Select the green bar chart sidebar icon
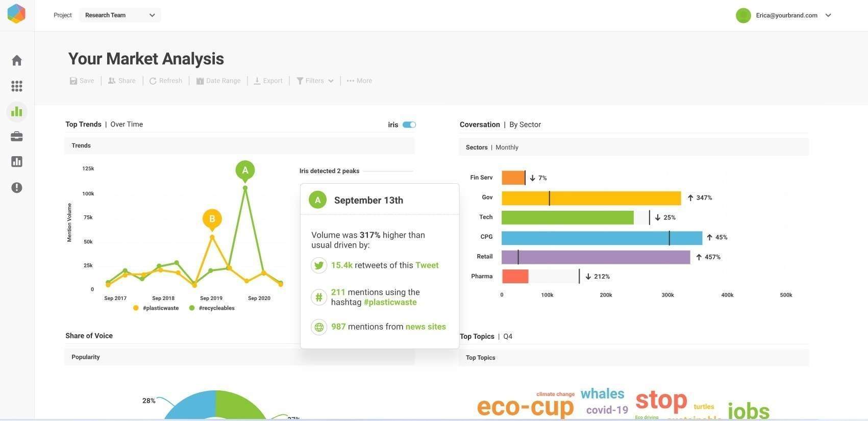The image size is (868, 421). click(17, 112)
